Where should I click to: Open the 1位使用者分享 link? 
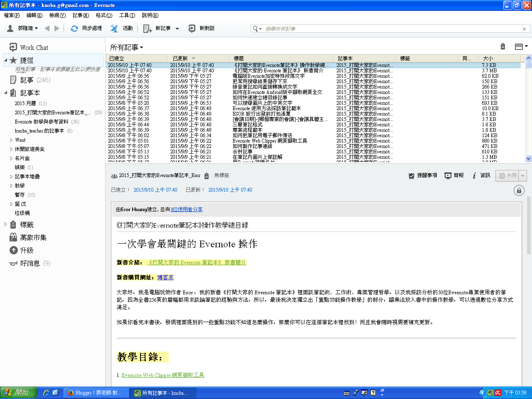click(x=187, y=209)
